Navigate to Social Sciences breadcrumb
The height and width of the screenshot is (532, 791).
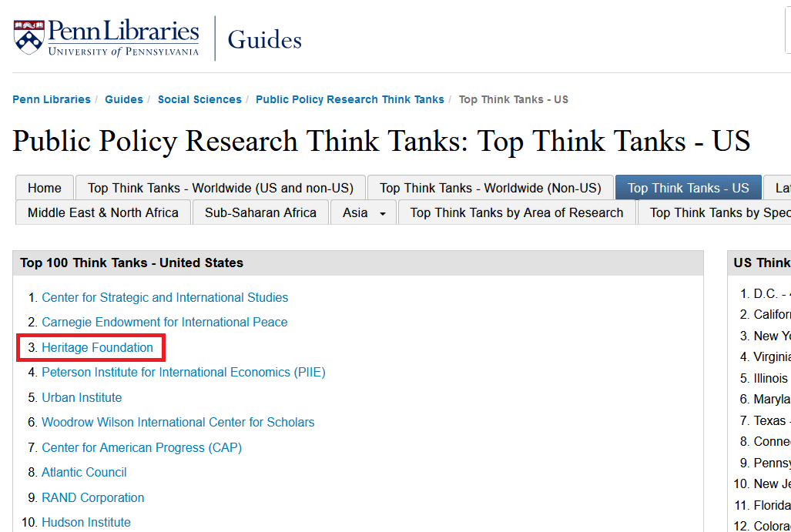[x=199, y=99]
